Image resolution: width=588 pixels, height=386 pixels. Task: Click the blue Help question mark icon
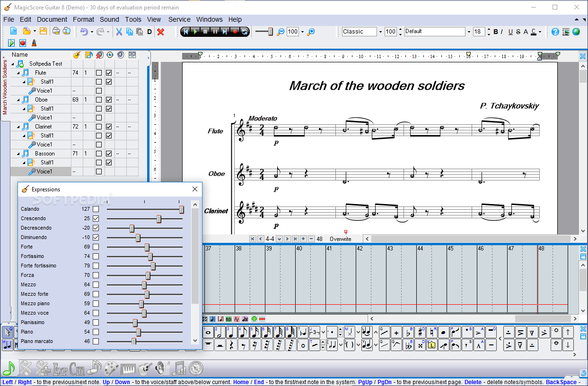point(555,32)
